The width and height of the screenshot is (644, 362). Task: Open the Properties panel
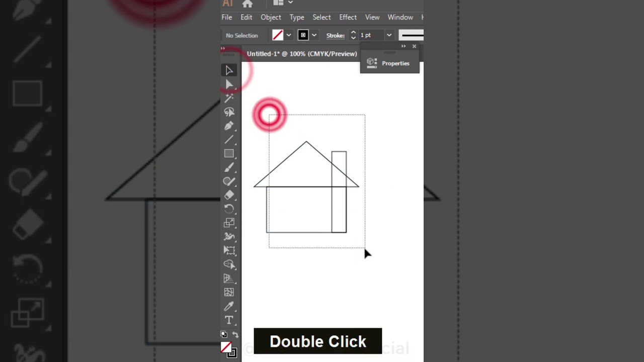tap(389, 63)
